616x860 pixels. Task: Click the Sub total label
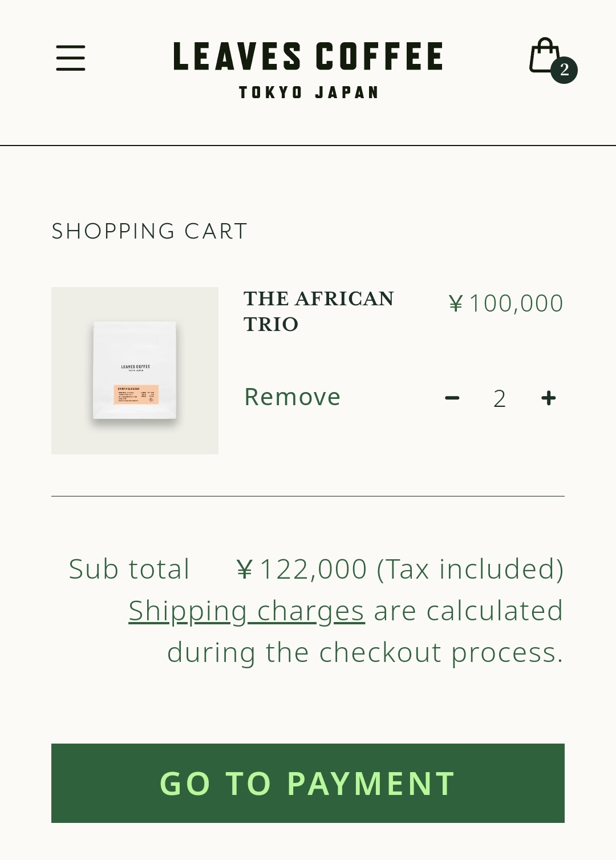pos(129,569)
